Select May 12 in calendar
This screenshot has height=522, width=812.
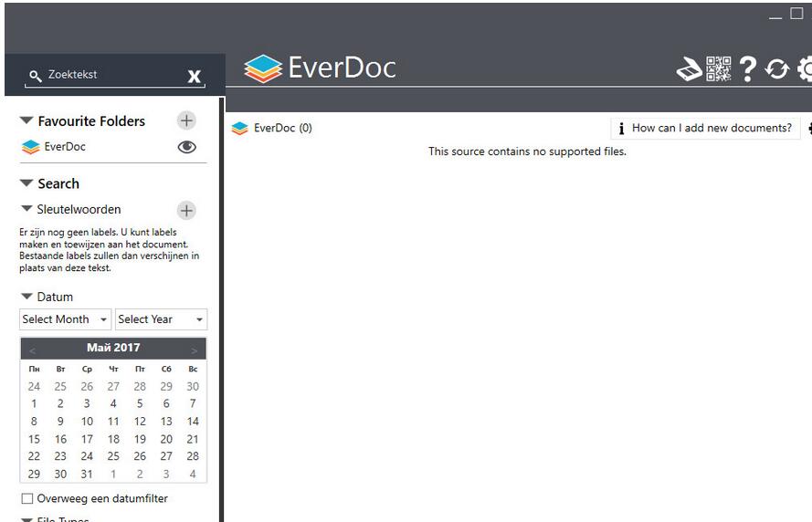[140, 421]
